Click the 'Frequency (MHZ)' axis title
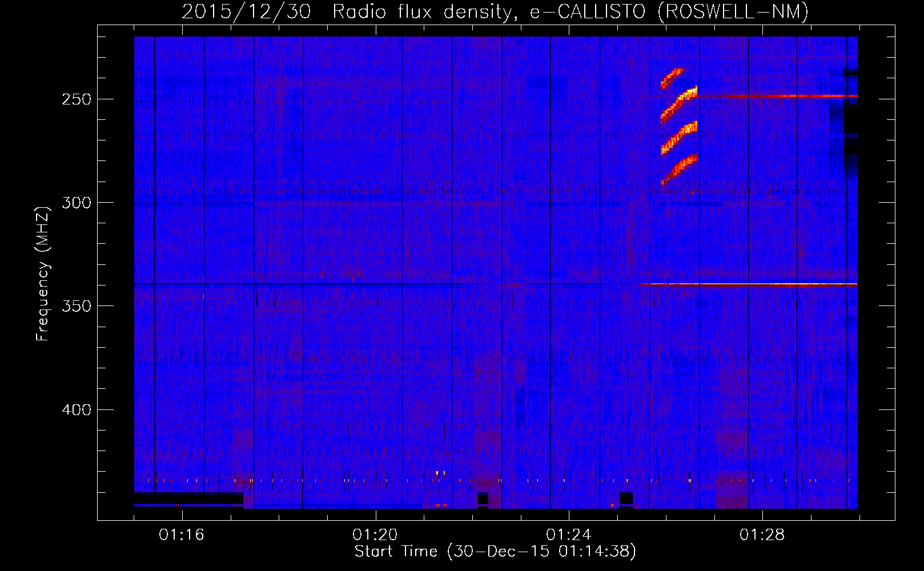Viewport: 924px width, 571px height. point(43,274)
